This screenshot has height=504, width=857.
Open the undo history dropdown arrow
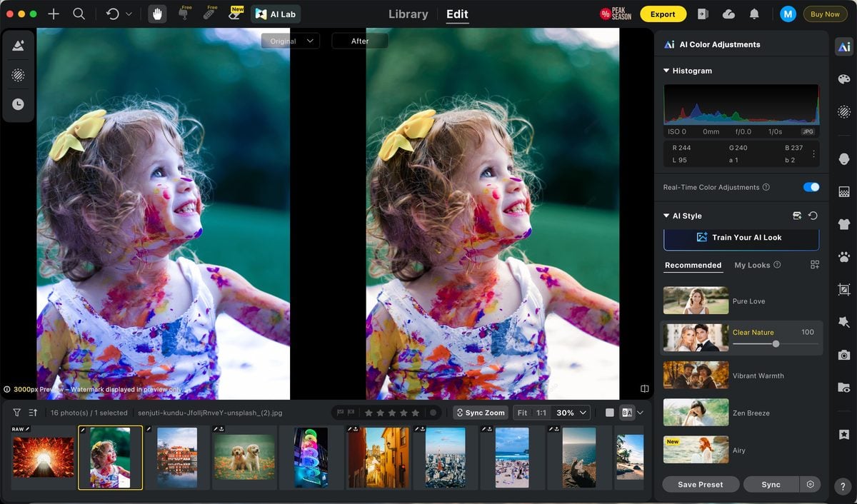coord(129,14)
